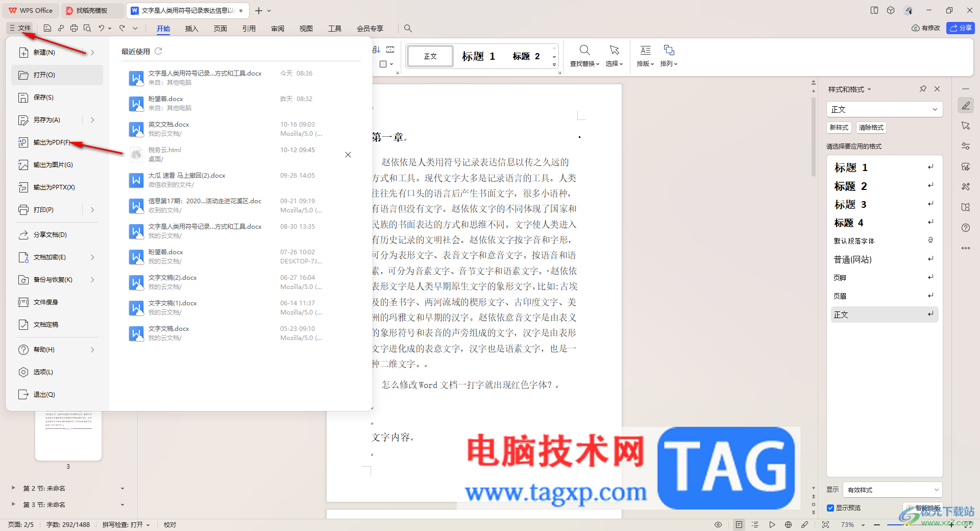Expand the 另存为(A) submenu arrow
Viewport: 980px width, 531px height.
click(92, 120)
